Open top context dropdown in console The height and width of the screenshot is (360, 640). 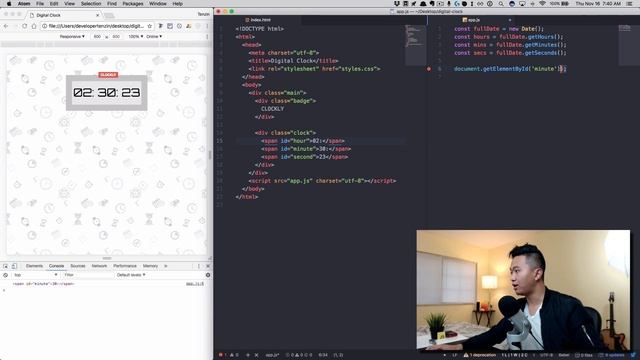point(35,275)
